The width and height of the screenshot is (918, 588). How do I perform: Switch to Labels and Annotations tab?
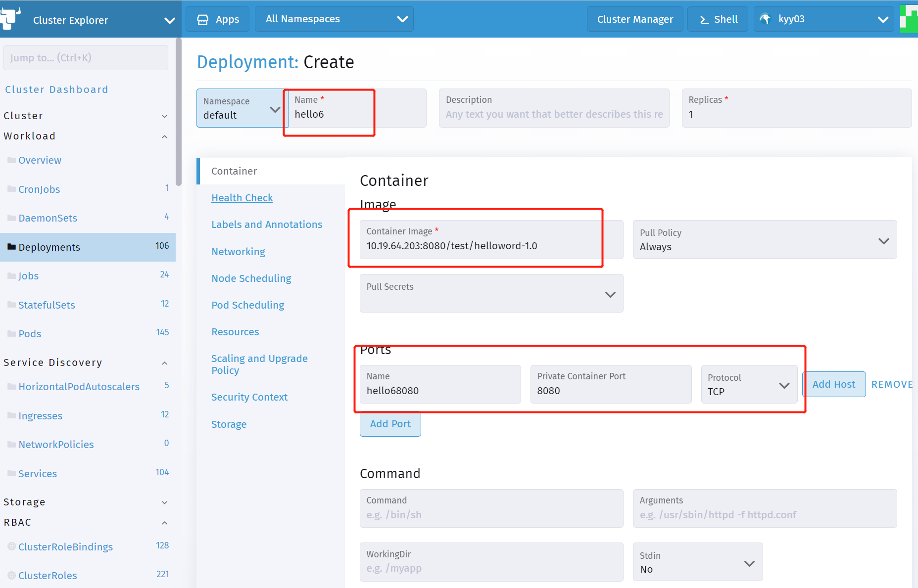pos(267,225)
